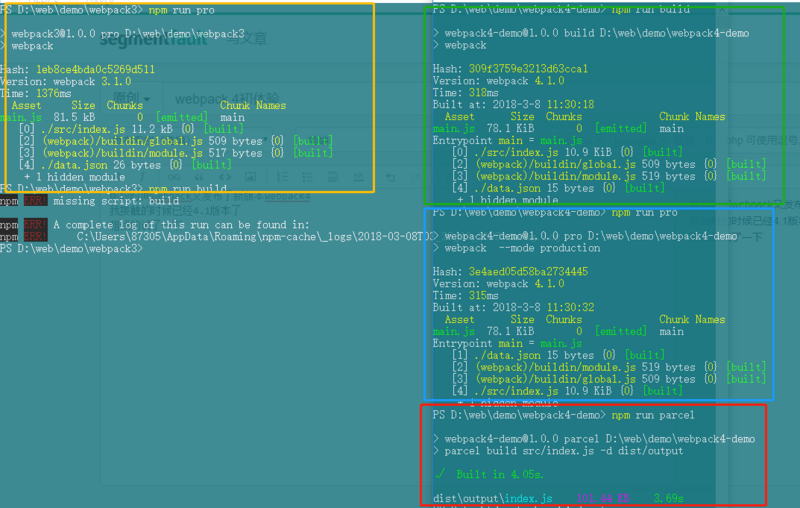
Task: Click quote icon in background editor toolbar
Action: [199, 177]
